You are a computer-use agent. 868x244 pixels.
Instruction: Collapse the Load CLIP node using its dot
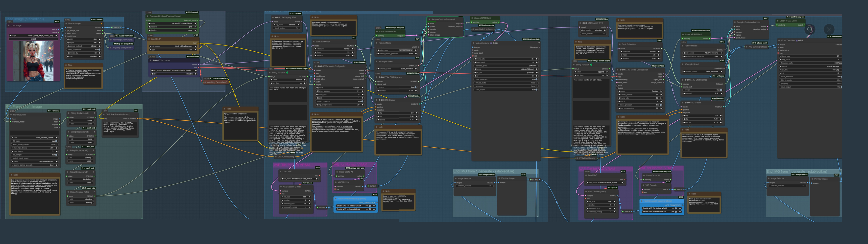149,39
